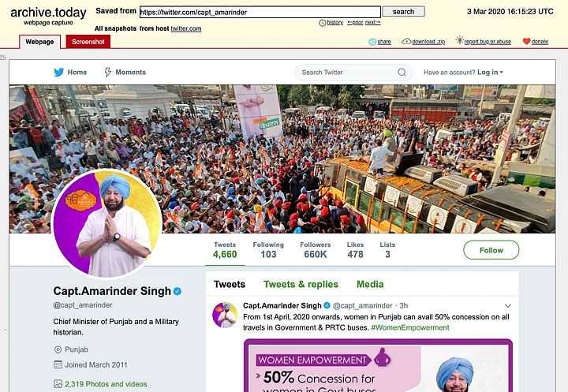Click the share icon in archive bar
The image size is (568, 392).
[x=372, y=42]
